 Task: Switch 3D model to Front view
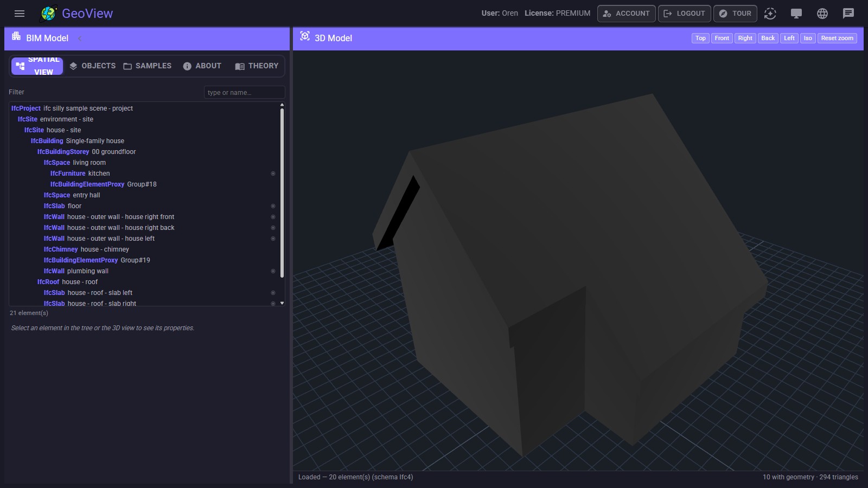tap(722, 38)
